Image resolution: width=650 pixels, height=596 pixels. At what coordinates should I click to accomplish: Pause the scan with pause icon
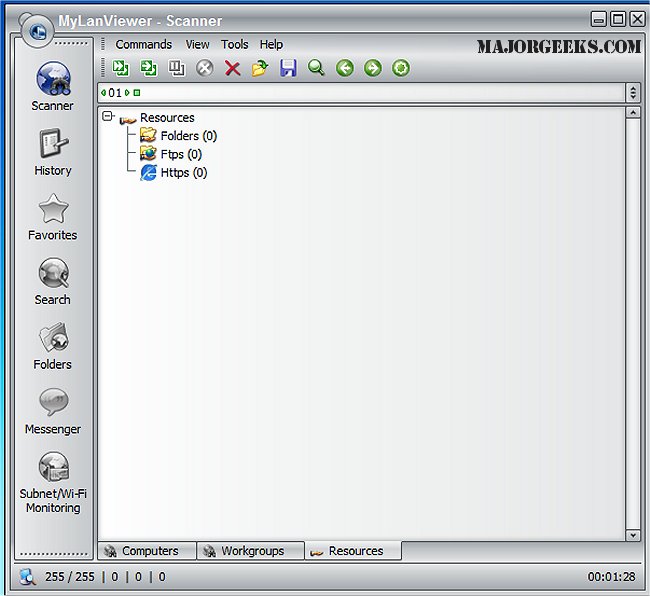click(x=177, y=68)
